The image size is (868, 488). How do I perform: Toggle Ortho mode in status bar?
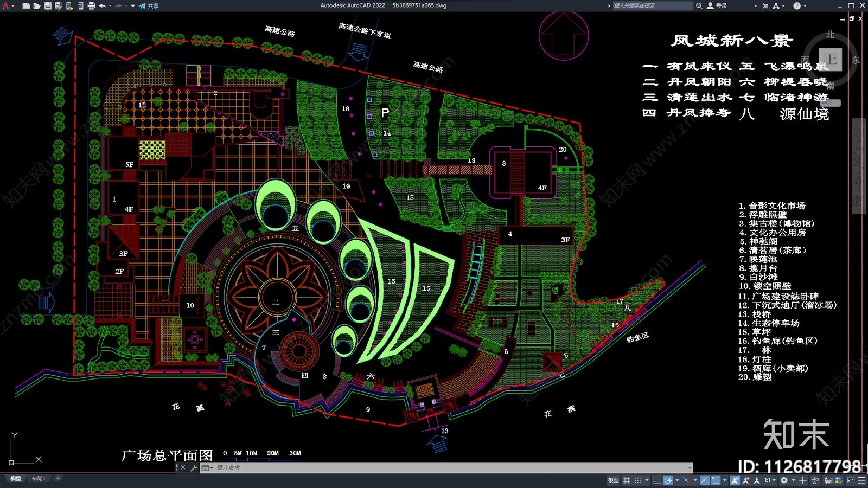(657, 480)
